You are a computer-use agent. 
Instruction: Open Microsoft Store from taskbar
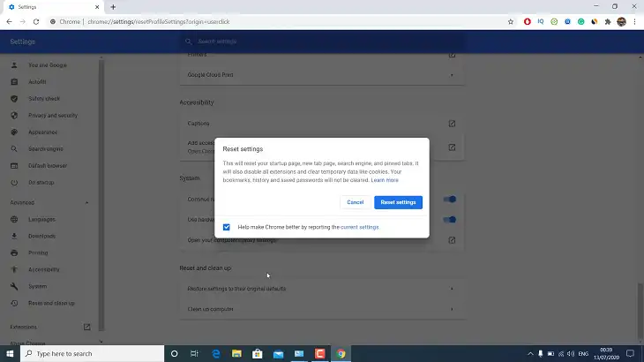point(258,354)
